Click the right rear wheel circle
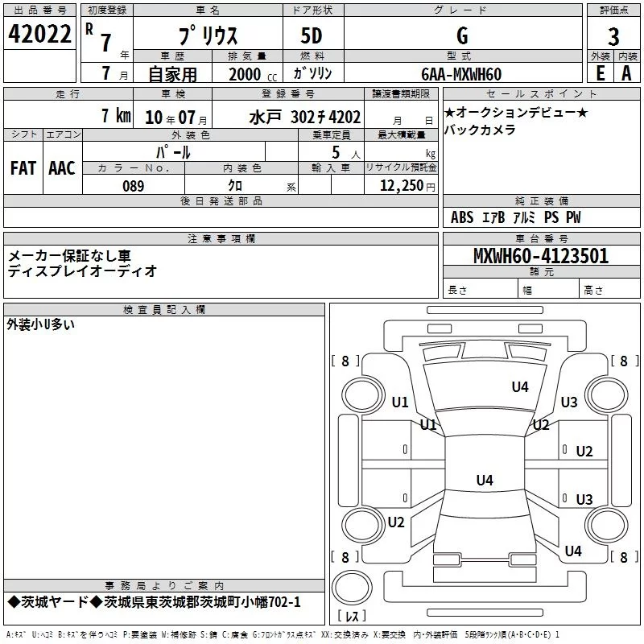This screenshot has height=644, width=644. tap(607, 525)
